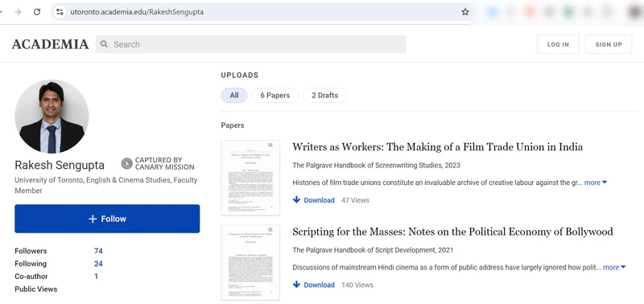
Task: Click the 'UPLOADS' section heading
Action: (240, 75)
